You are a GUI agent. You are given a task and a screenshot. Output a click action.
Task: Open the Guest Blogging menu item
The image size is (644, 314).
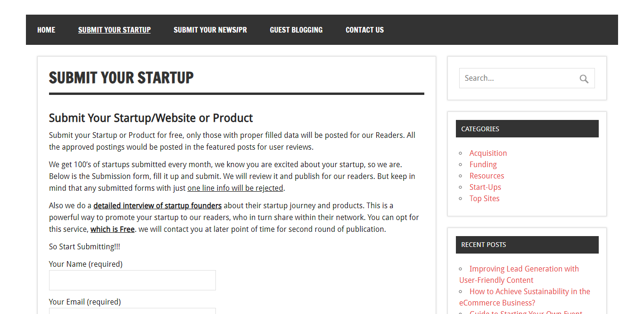[296, 30]
